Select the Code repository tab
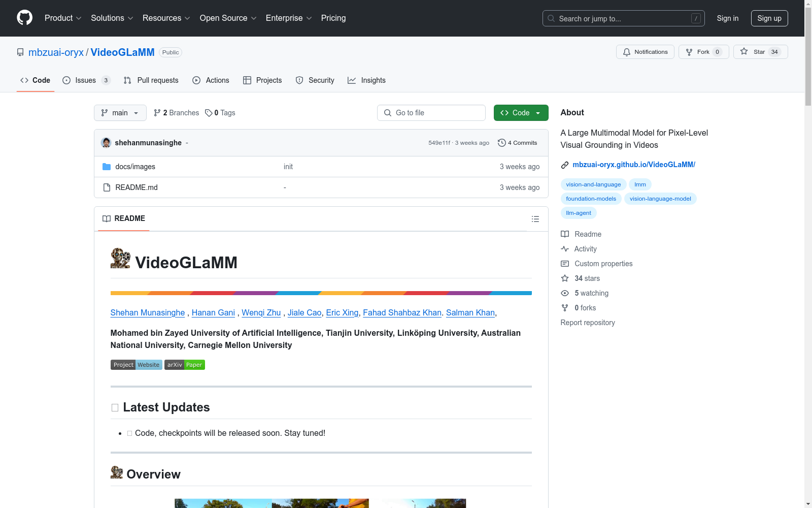The image size is (812, 508). click(x=36, y=80)
